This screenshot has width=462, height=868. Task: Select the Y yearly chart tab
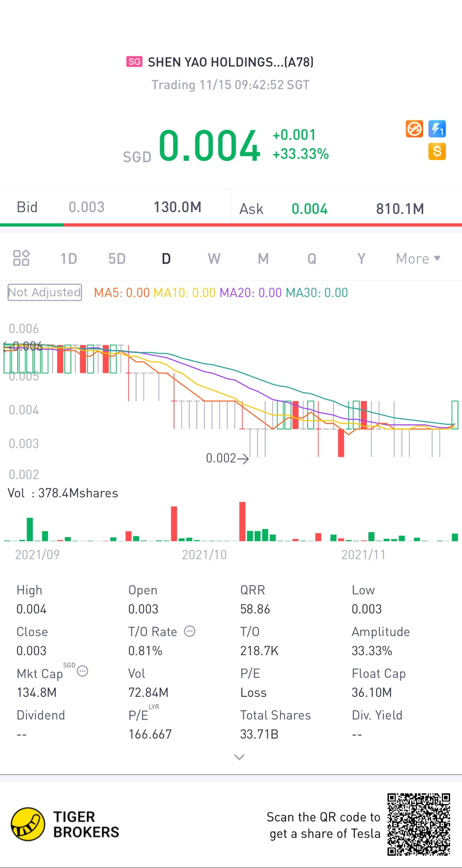pyautogui.click(x=361, y=259)
